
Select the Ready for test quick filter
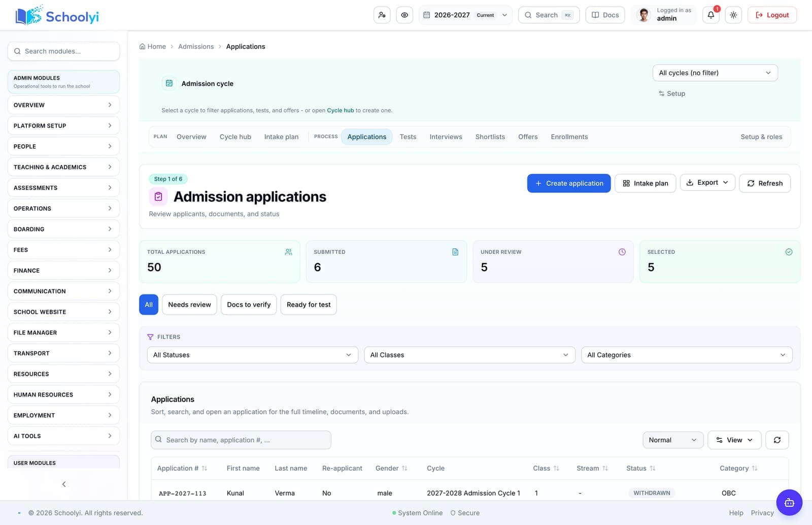tap(309, 305)
